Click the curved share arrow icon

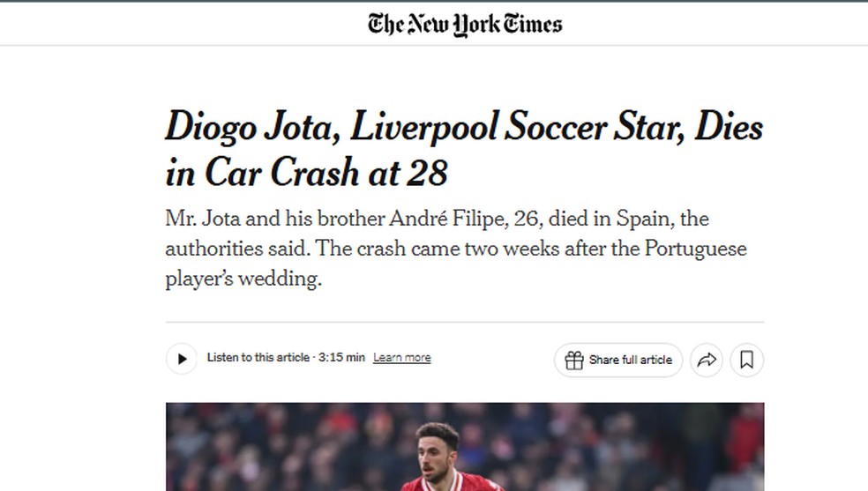click(707, 360)
